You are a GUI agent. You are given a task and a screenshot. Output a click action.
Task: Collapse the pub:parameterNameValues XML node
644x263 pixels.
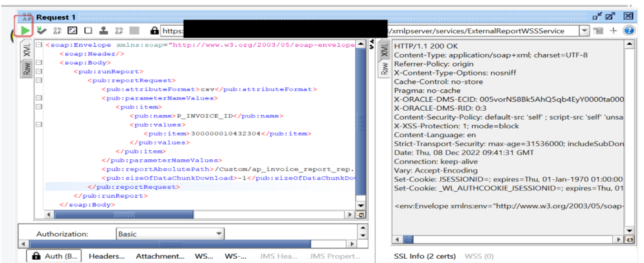point(39,98)
